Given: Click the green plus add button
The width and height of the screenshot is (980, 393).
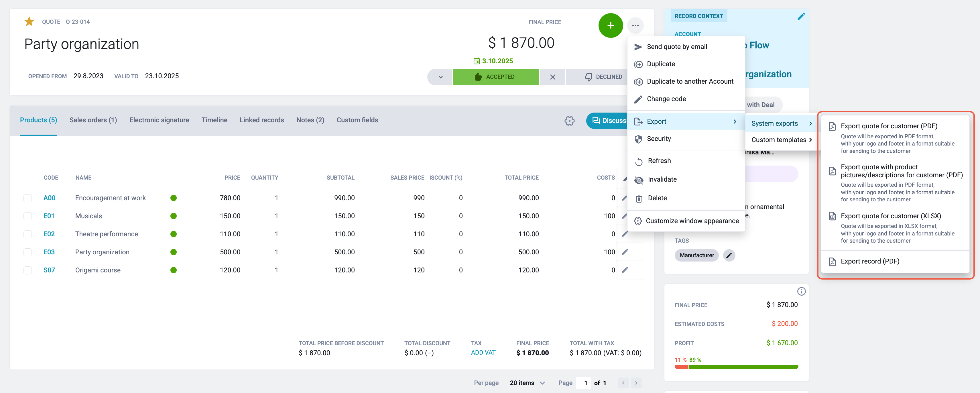Looking at the screenshot, I should (x=611, y=25).
